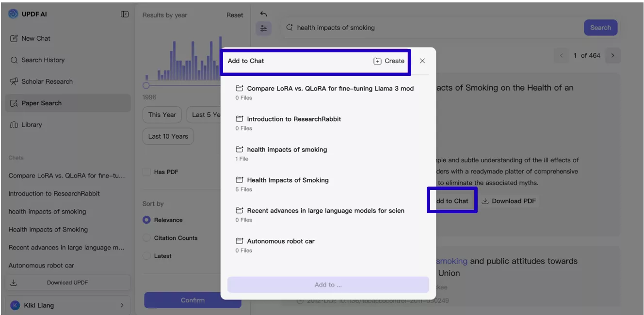This screenshot has height=315, width=644.
Task: Click the highlighted 'smoking' link in second result
Action: point(451,261)
